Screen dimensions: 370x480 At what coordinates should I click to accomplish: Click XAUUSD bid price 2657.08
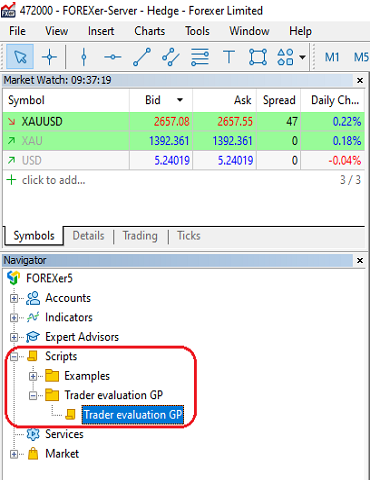(172, 122)
